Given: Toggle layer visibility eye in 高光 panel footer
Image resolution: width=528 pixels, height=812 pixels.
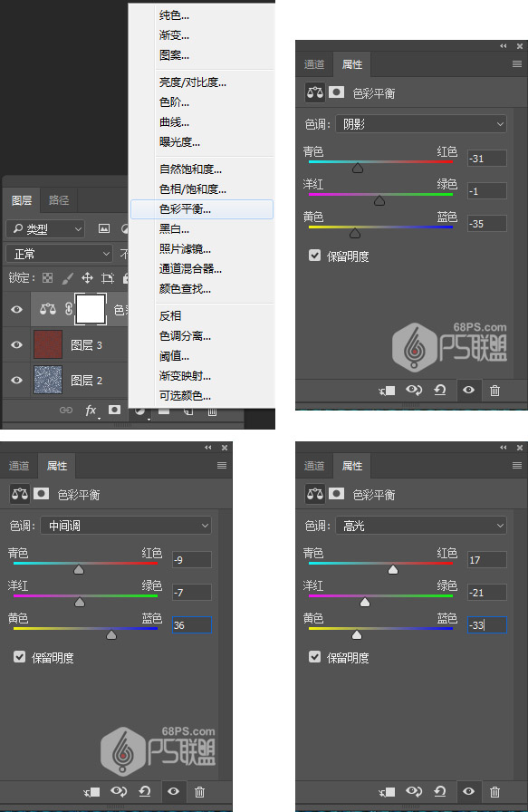Looking at the screenshot, I should 468,791.
